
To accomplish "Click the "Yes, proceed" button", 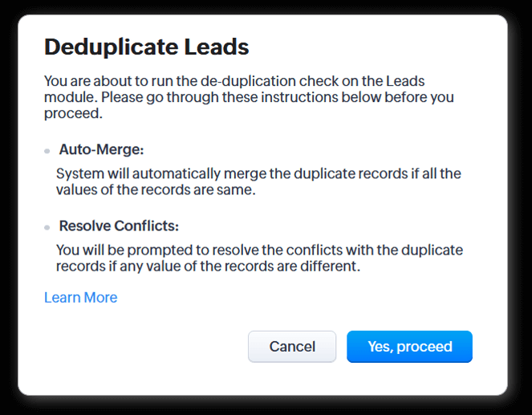I will coord(409,347).
